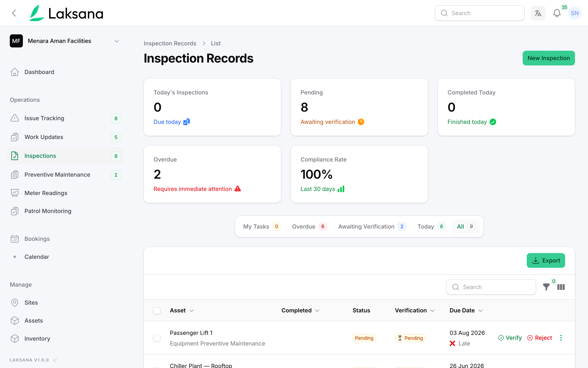This screenshot has height=368, width=588.
Task: Click the Assets cube icon
Action: tap(14, 321)
